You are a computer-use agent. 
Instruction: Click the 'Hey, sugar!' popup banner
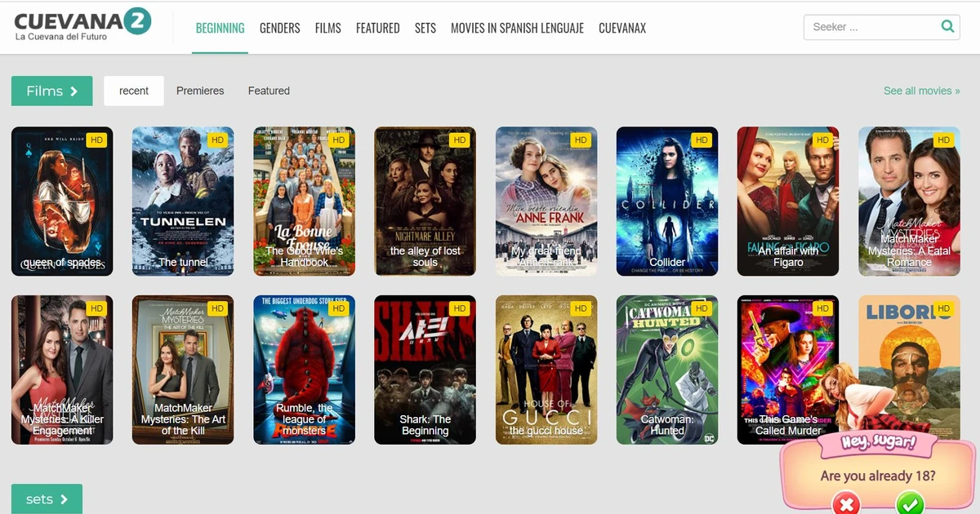pyautogui.click(x=879, y=444)
